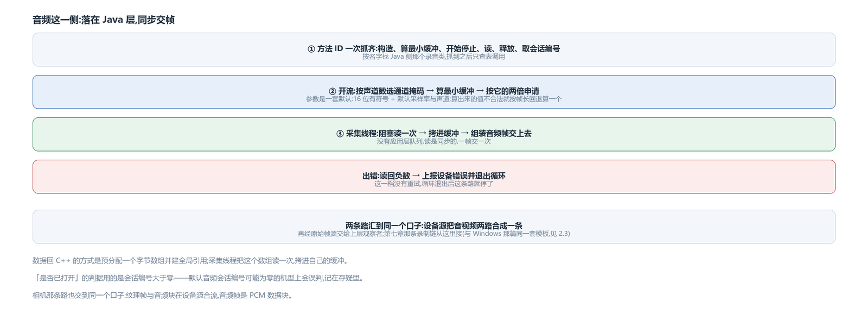Screen dimensions: 868x326
Task: Click the paragraph starting 相机那条路也交到同一个口子
Action: click(x=163, y=296)
